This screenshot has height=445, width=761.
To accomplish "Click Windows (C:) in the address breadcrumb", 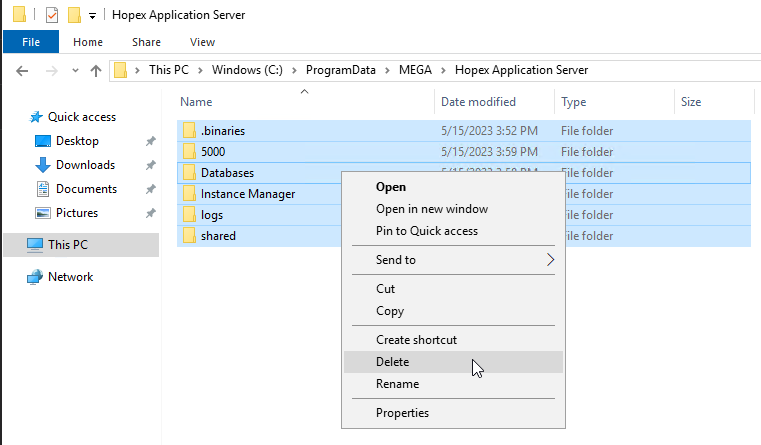I will point(247,70).
